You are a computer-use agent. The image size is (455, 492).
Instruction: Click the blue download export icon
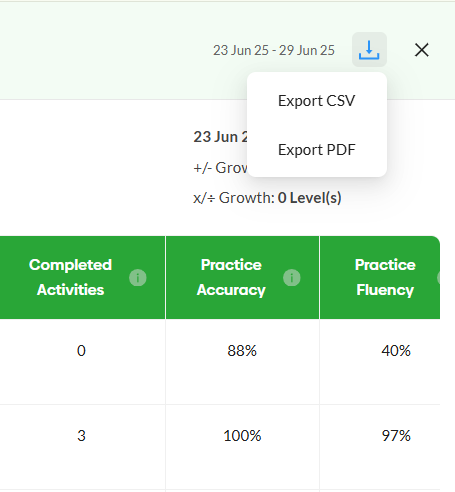pyautogui.click(x=369, y=50)
